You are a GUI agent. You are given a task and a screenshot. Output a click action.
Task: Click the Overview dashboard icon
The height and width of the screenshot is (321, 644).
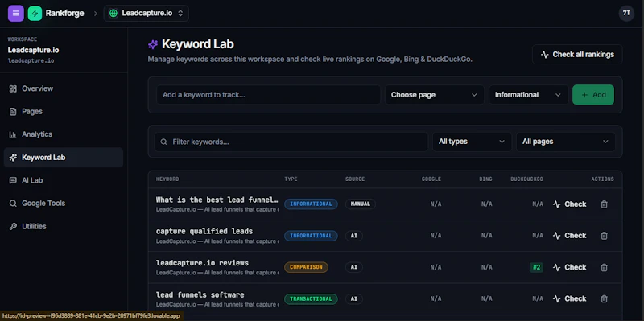13,88
